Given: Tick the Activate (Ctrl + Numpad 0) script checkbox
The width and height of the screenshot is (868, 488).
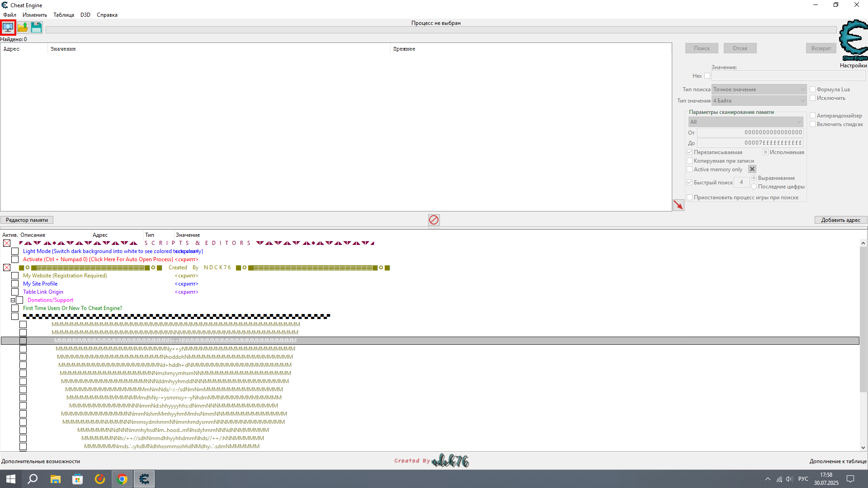Looking at the screenshot, I should (x=15, y=259).
